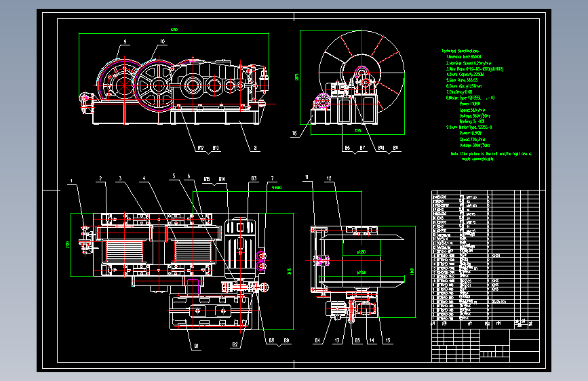Select part callout number 12
Screen dimensions: 588x381
329,178
